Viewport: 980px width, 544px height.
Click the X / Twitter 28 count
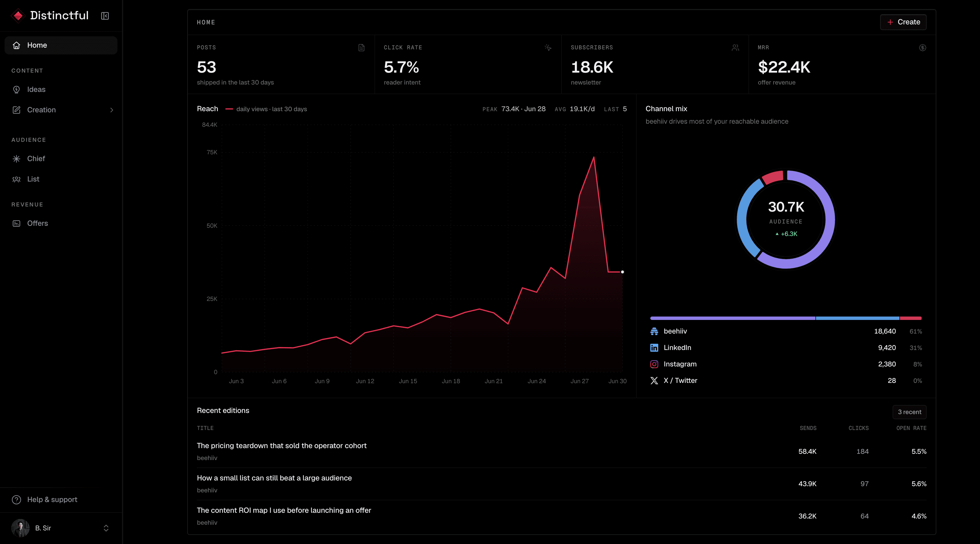[892, 381]
